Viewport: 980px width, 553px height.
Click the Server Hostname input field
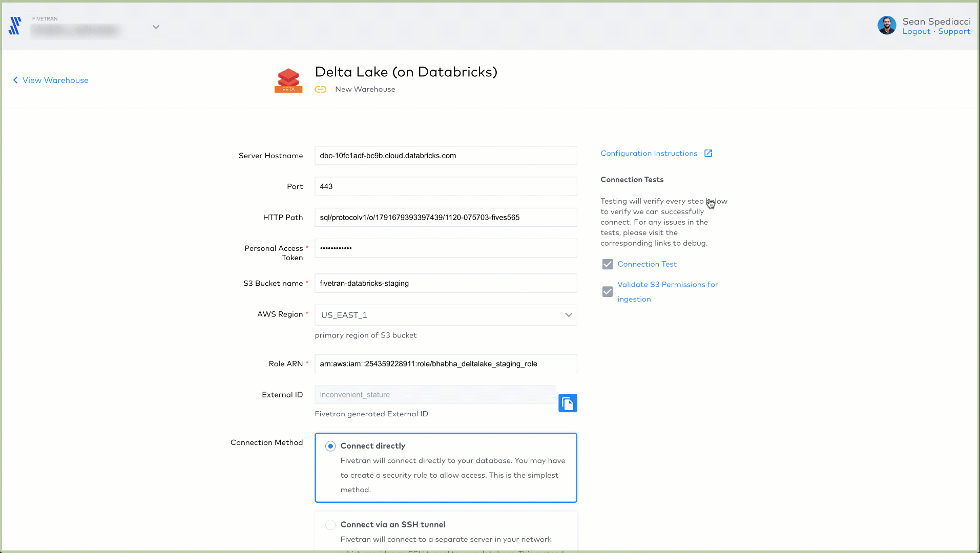pyautogui.click(x=445, y=156)
